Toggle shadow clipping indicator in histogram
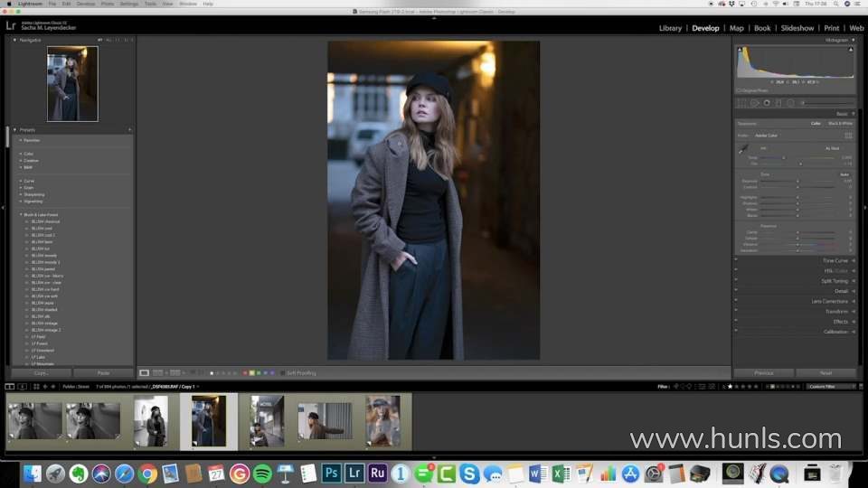This screenshot has height=488, width=868. pos(740,49)
